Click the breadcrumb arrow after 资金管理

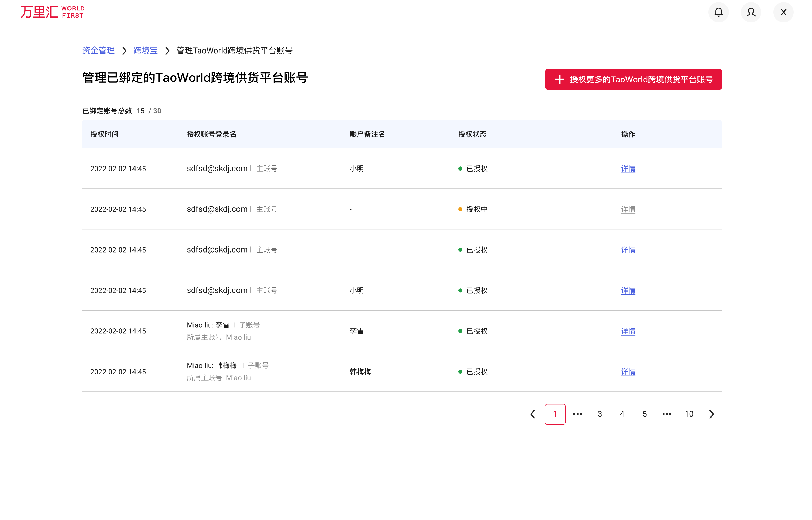[124, 51]
